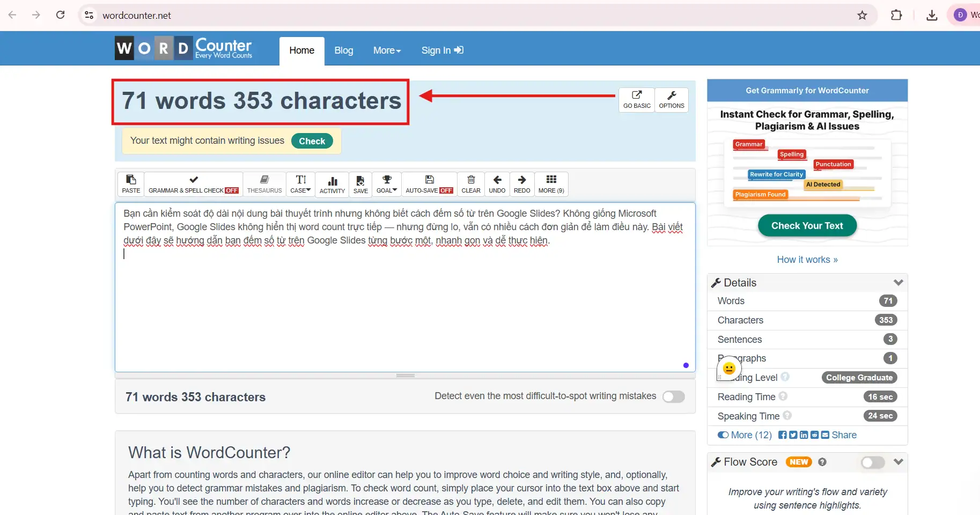This screenshot has width=980, height=515.
Task: Click the Redo arrow
Action: 521,184
